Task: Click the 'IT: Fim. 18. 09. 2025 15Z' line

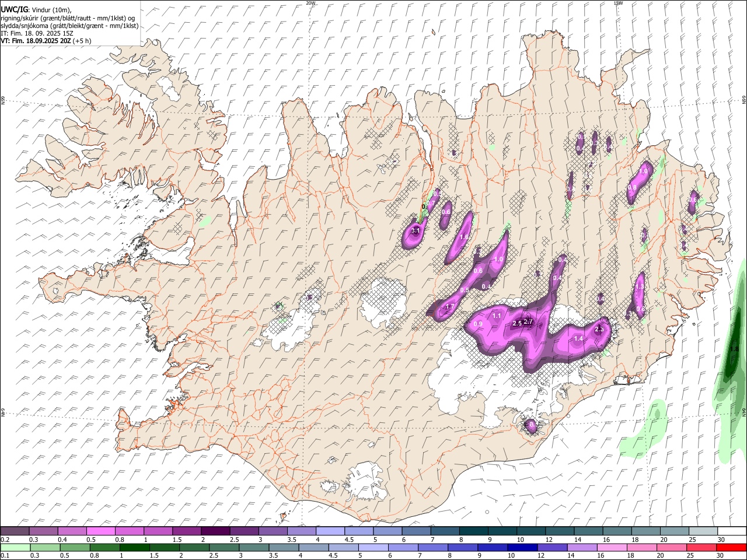Action: [x=37, y=33]
